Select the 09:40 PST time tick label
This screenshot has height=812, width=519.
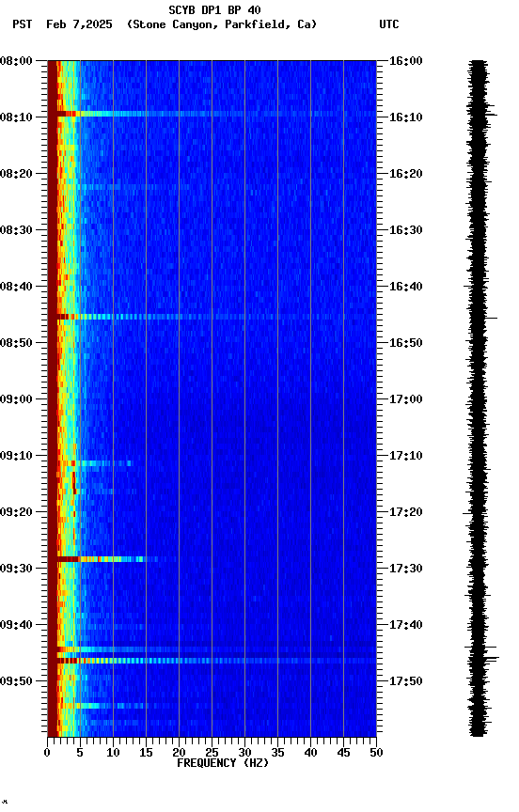coord(16,625)
